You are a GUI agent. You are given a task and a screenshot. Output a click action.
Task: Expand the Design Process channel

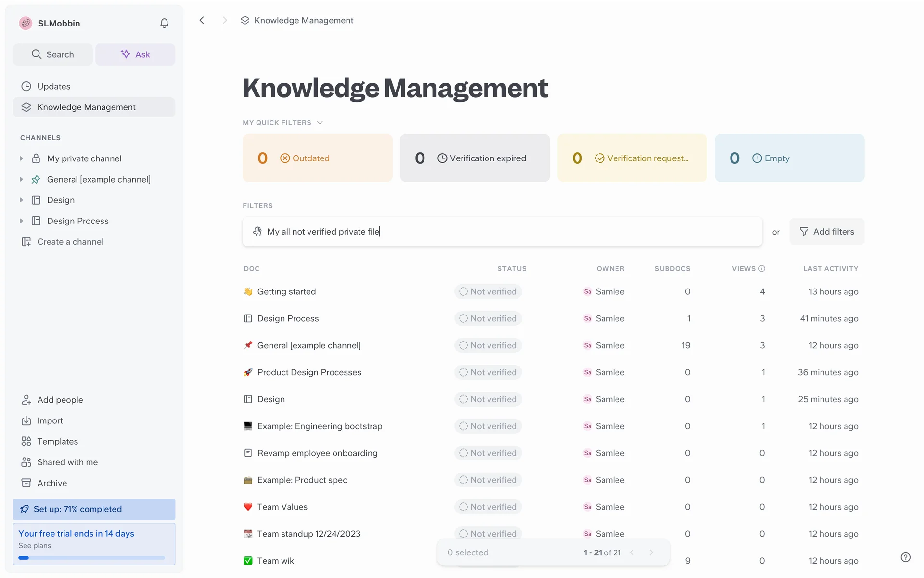[x=21, y=221]
